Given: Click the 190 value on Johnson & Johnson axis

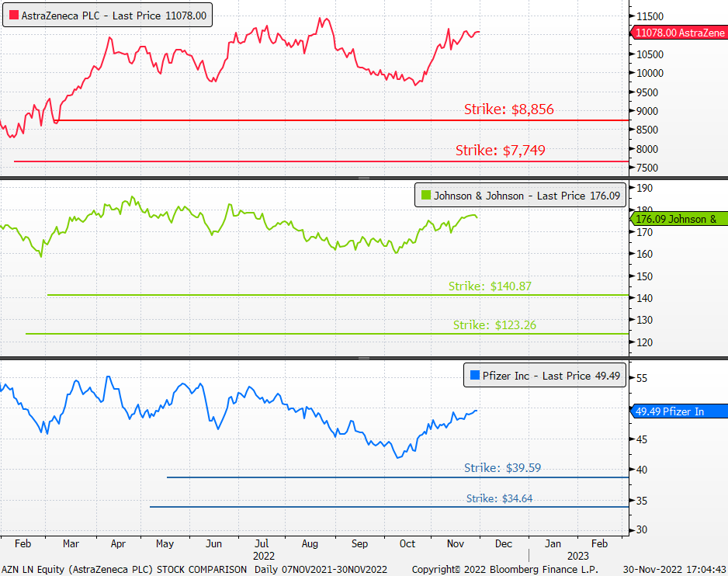Looking at the screenshot, I should 644,188.
